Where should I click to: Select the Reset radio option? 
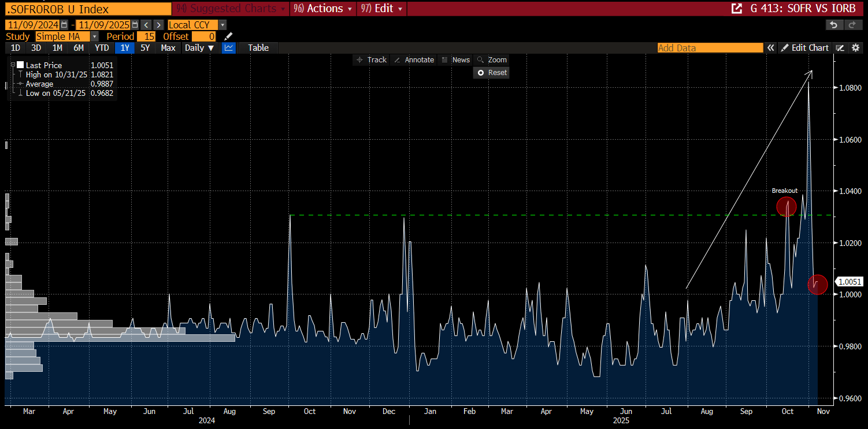pos(481,73)
